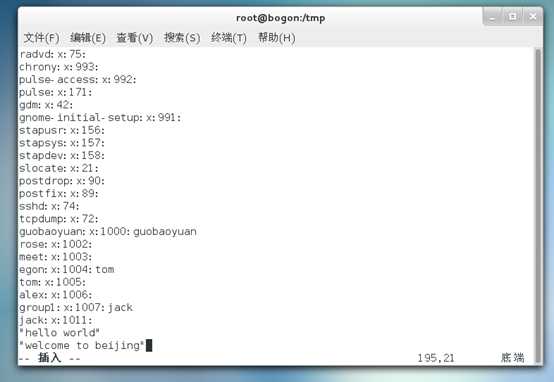
Task: Click the line slocate: x:21:
Action: click(59, 169)
